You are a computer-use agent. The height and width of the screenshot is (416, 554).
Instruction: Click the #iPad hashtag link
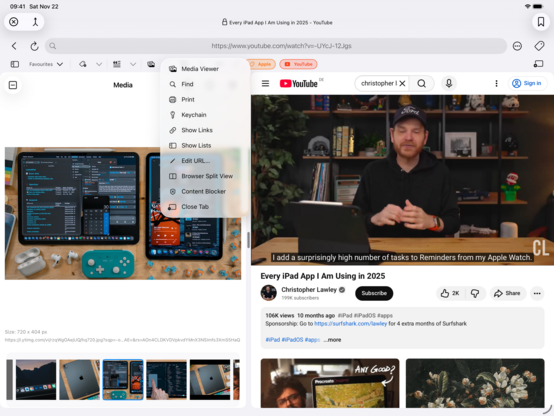point(273,340)
